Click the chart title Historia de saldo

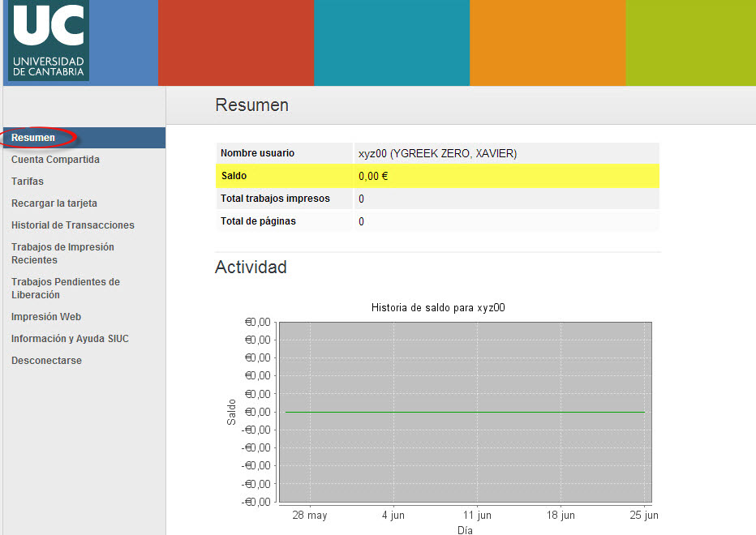(x=438, y=307)
